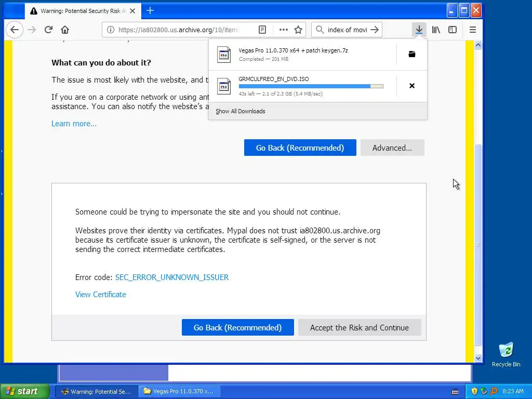Switch to Vegas Pro folder taskbar item
This screenshot has height=399, width=532.
[x=180, y=392]
